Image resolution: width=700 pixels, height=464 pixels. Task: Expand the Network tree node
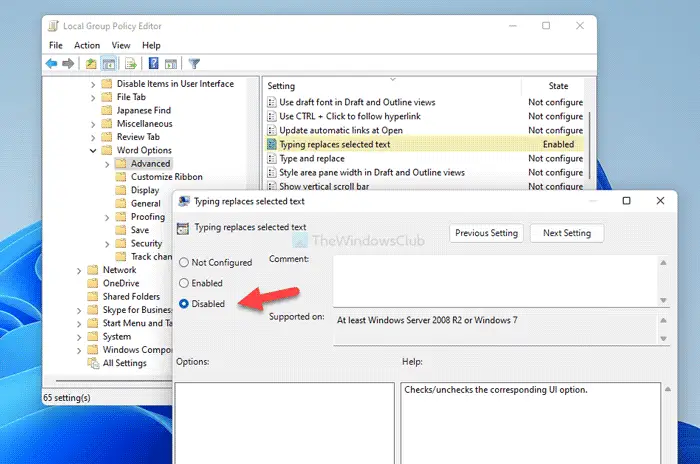[79, 271]
